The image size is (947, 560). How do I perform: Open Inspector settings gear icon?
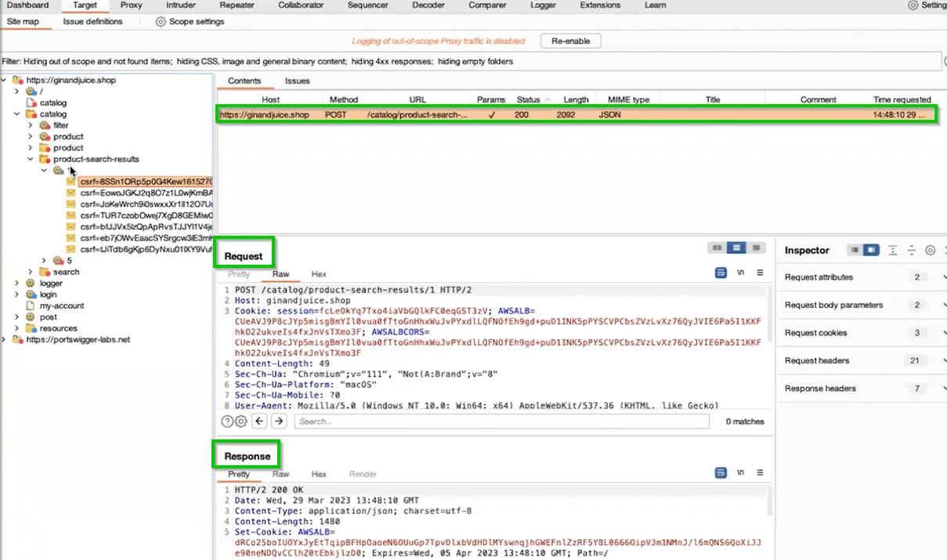pos(930,251)
